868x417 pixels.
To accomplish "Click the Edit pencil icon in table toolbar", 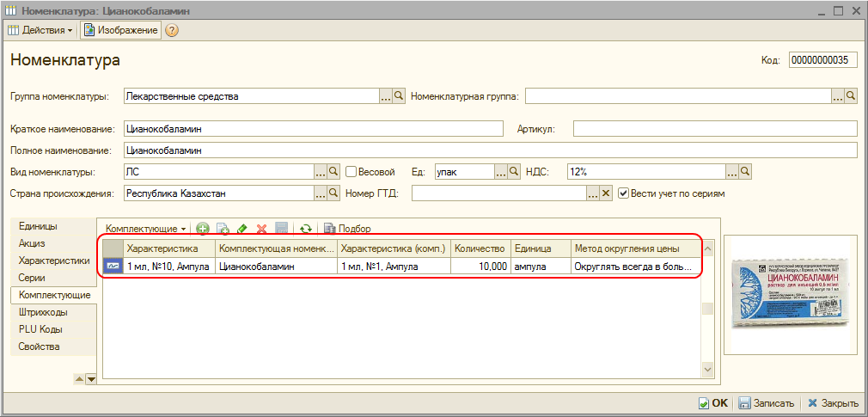I will [242, 229].
